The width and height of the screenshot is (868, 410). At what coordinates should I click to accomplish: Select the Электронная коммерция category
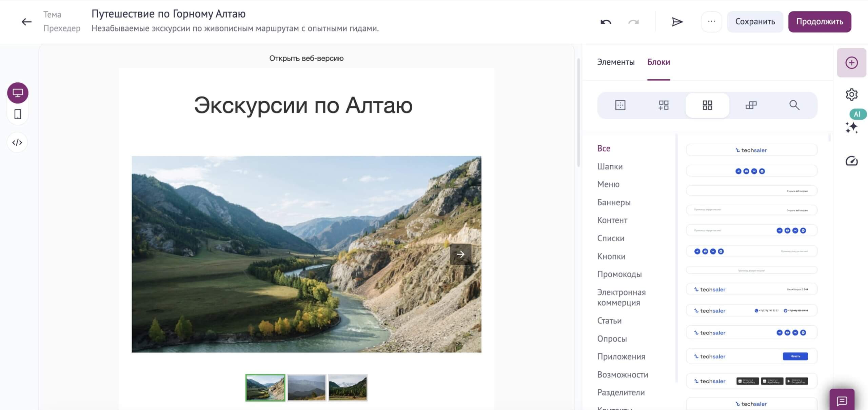click(622, 297)
